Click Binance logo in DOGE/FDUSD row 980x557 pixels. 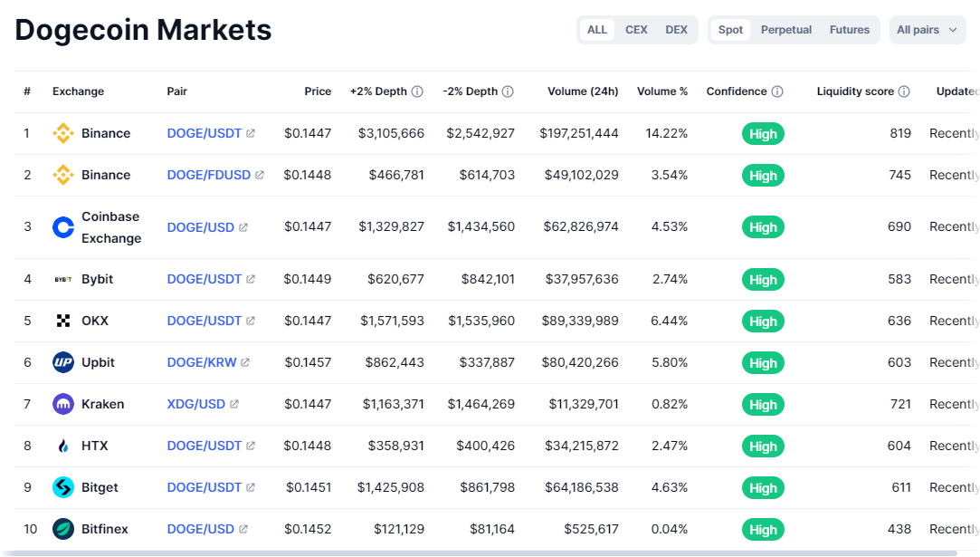[x=63, y=175]
